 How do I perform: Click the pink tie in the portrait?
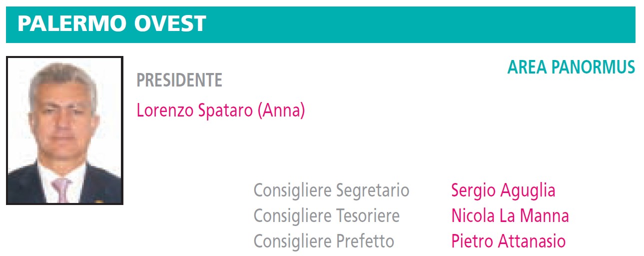point(62,190)
